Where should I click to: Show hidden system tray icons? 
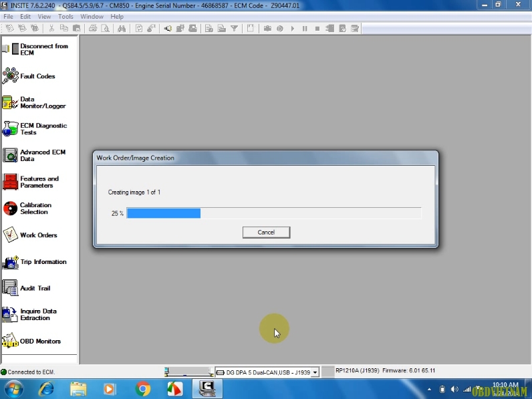(x=429, y=389)
